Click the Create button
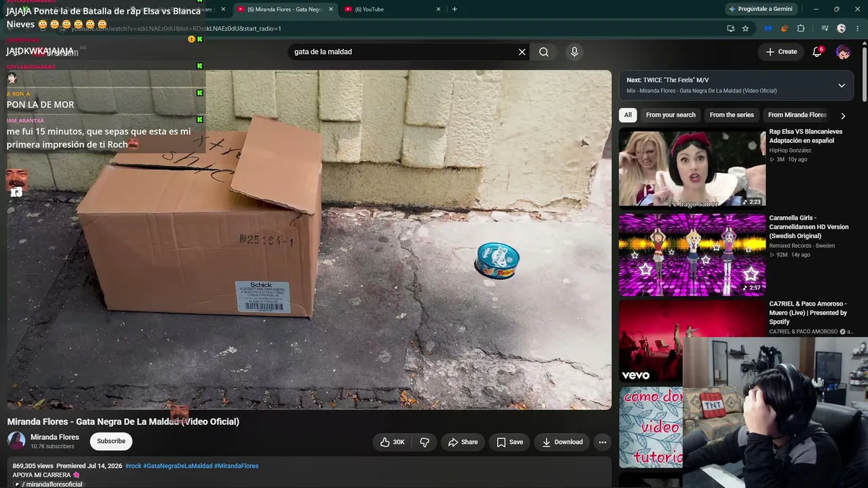868x488 pixels. 781,52
